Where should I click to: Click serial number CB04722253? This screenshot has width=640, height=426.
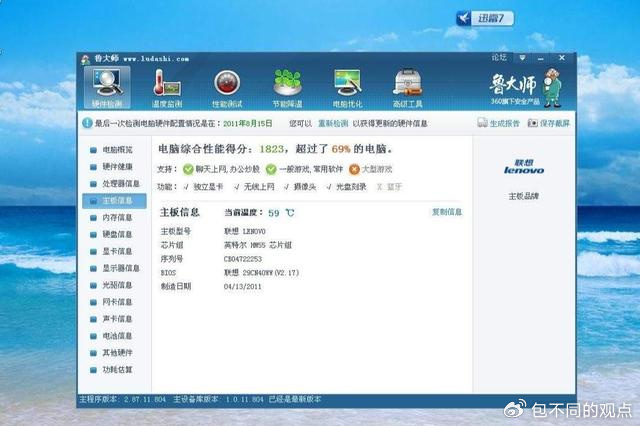(243, 259)
